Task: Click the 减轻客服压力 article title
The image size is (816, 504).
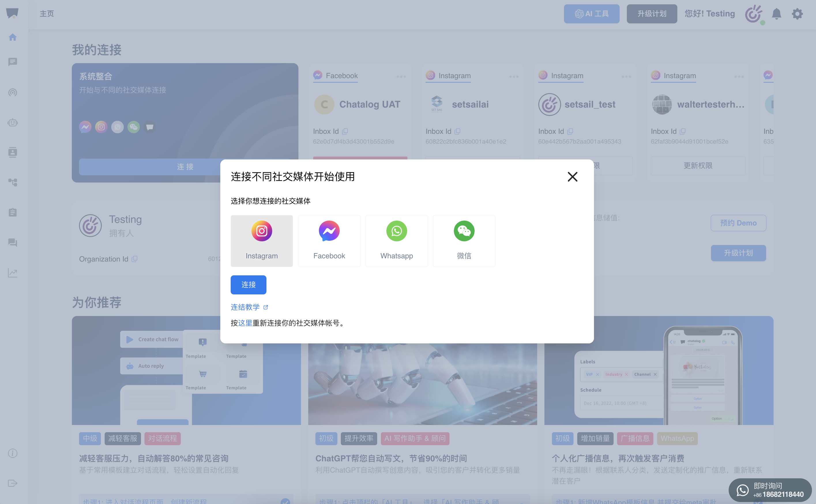Action: click(154, 458)
